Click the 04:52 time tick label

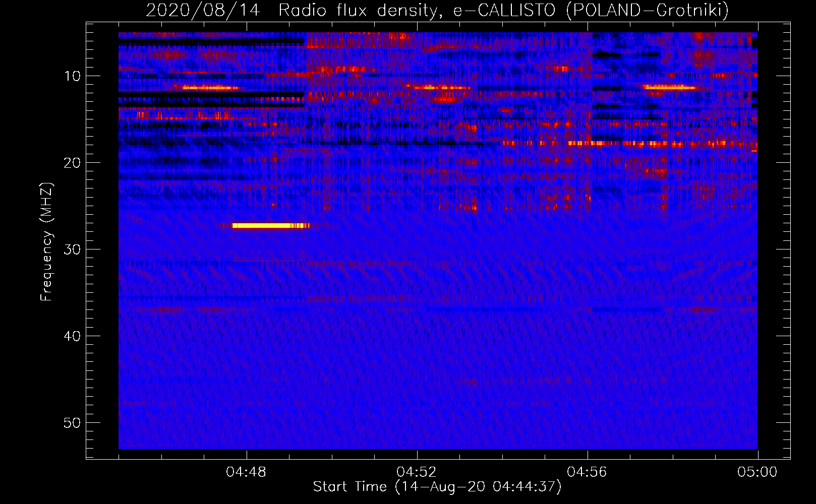pos(417,472)
